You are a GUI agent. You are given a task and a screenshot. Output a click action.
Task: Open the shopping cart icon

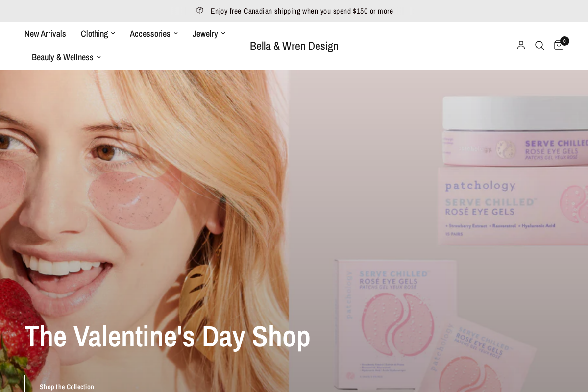pos(559,45)
